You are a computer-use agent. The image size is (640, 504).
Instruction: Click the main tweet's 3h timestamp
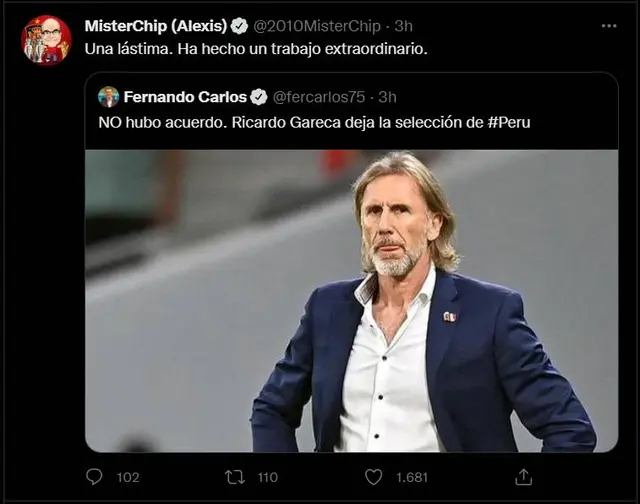(x=405, y=26)
